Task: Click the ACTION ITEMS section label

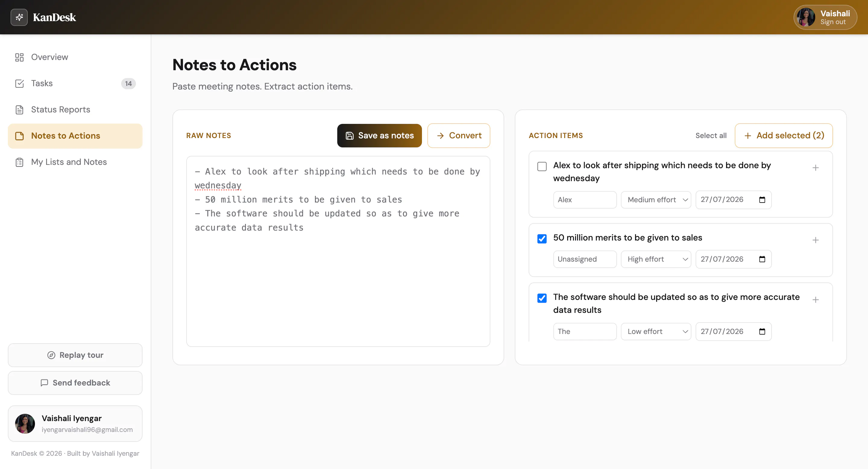Action: 556,136
